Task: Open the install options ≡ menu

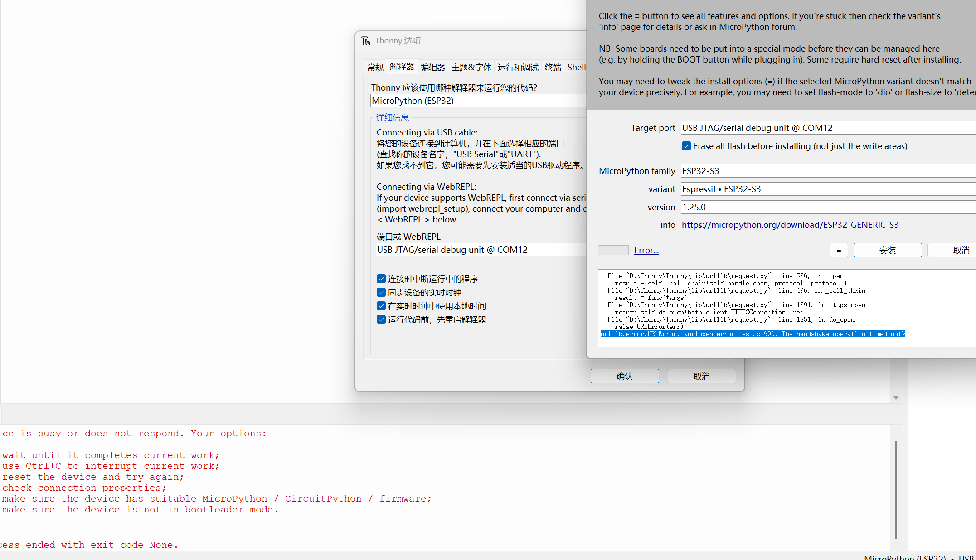Action: coord(839,250)
